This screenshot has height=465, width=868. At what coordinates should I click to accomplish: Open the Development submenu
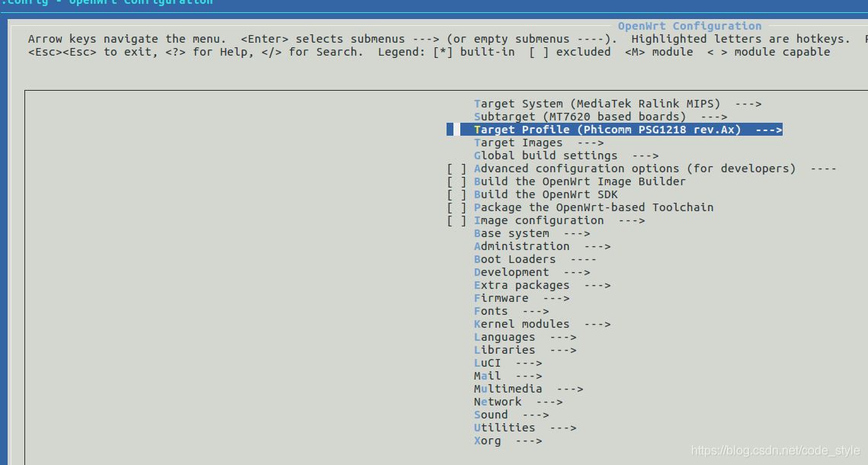point(532,272)
